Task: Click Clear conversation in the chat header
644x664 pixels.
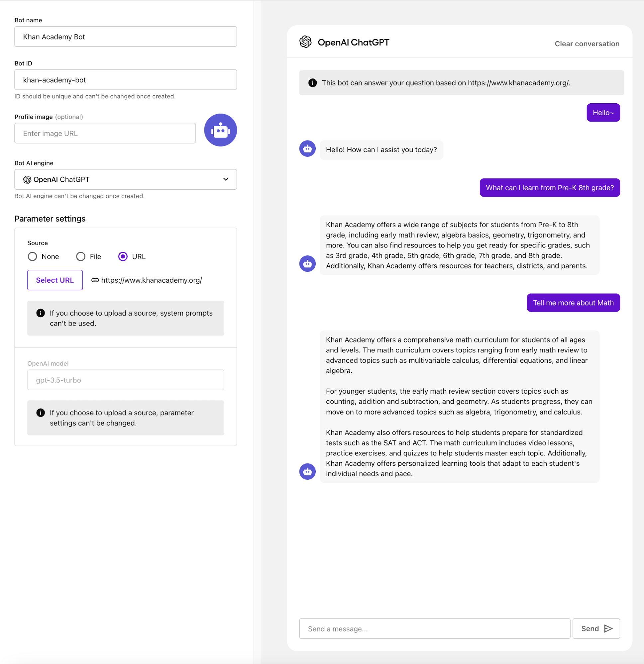Action: click(x=587, y=44)
